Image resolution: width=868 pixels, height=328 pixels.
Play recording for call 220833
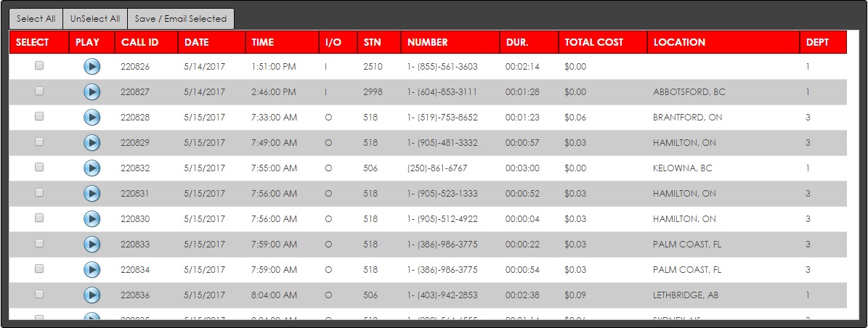92,245
